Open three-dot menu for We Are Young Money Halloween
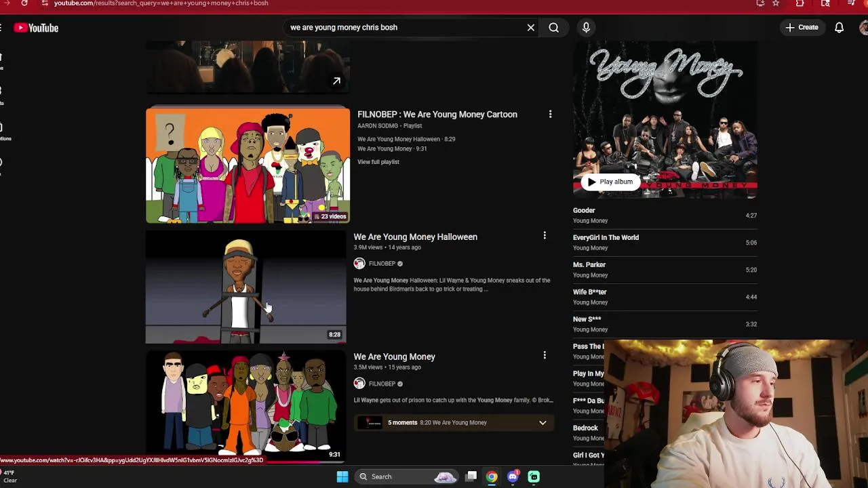Image resolution: width=868 pixels, height=488 pixels. point(545,236)
